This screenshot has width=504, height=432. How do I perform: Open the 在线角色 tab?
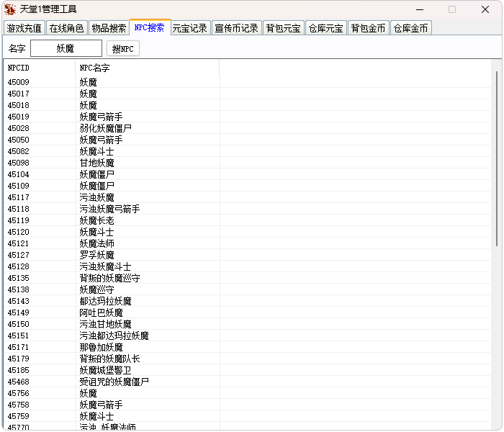click(x=66, y=28)
